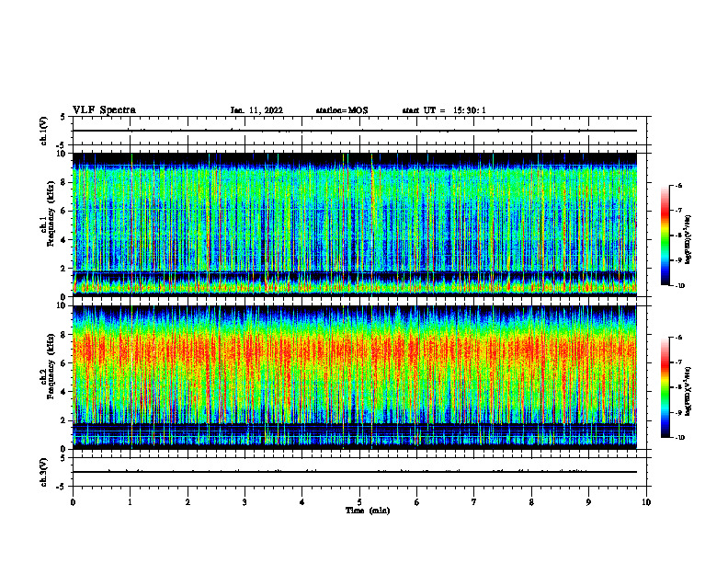This screenshot has height=563, width=728.
Task: Click time axis tick label "9"
Action: 588,502
